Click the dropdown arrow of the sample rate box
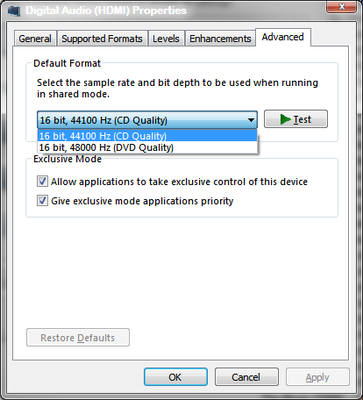Screen dimensions: 363x400 pos(251,120)
